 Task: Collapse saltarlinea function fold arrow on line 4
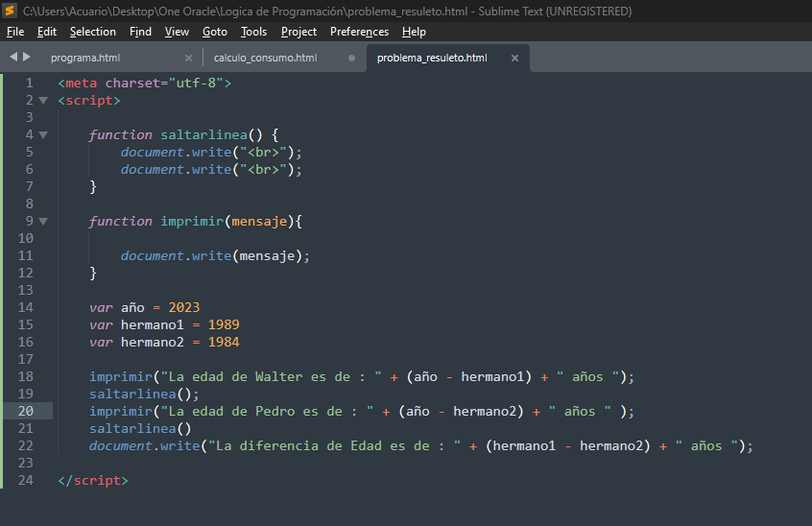(43, 135)
